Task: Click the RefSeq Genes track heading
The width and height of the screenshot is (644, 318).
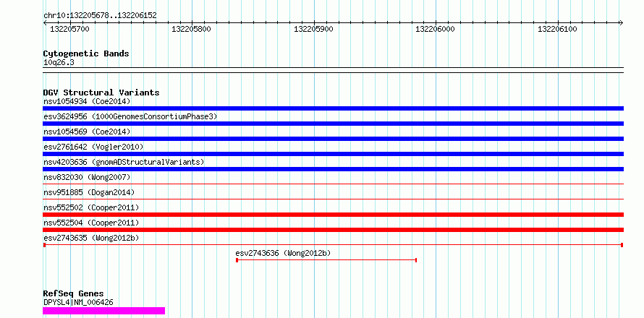Action: click(73, 294)
